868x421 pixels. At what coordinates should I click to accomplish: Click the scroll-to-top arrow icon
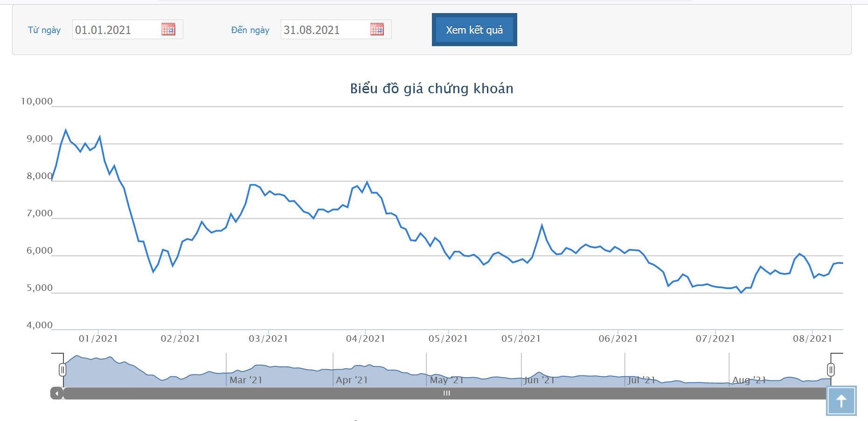(841, 400)
